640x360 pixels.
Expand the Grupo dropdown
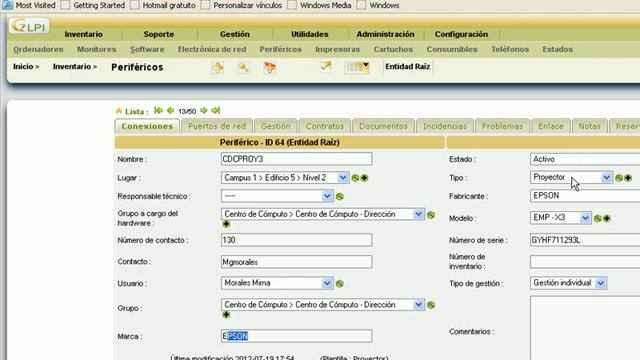coord(323,305)
